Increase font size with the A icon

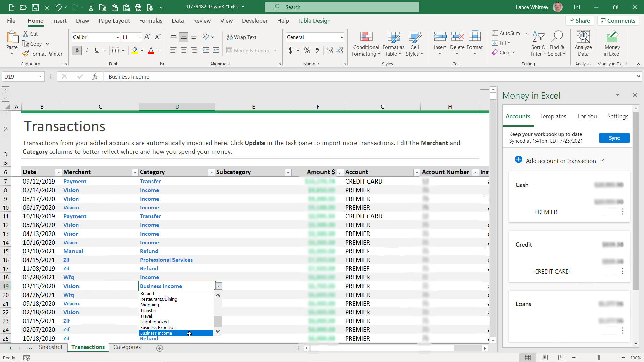[x=147, y=37]
